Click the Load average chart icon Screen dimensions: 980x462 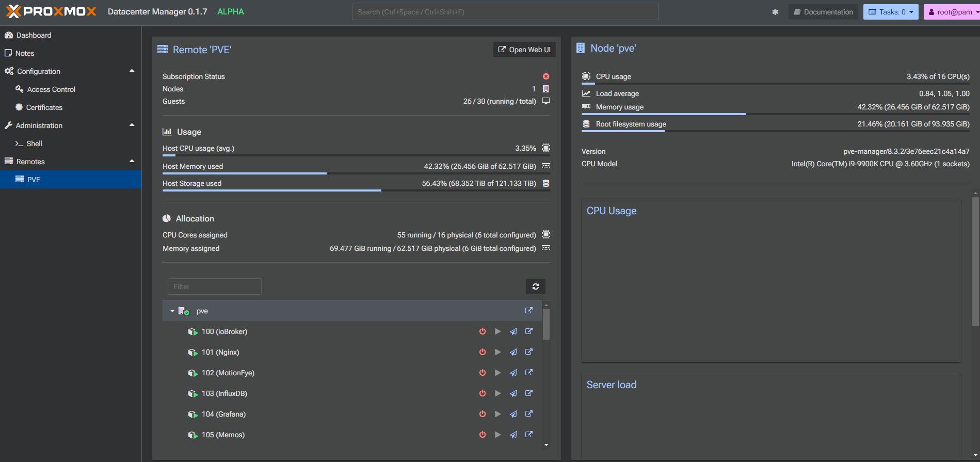tap(586, 93)
